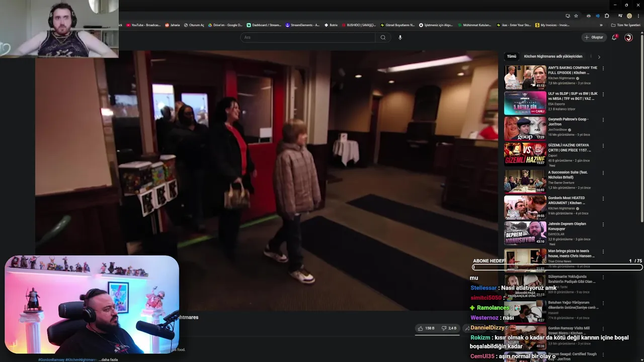The height and width of the screenshot is (362, 644).
Task: Open AMY'S BAKING COMPANY video thumbnail
Action: click(525, 77)
